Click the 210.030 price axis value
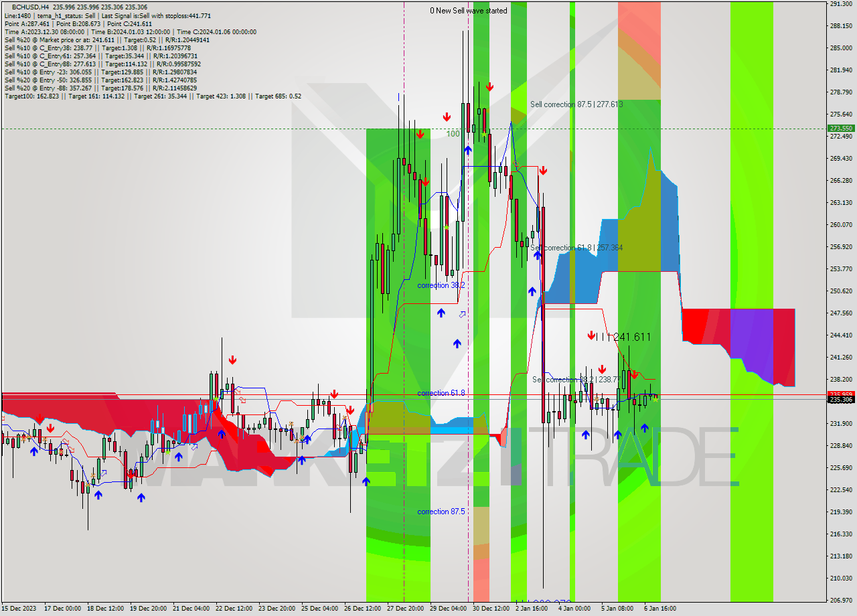This screenshot has height=616, width=857. coord(841,579)
